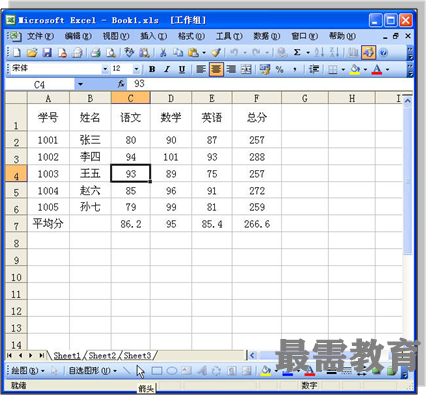
Task: Select the Line drawing tool
Action: pos(127,371)
